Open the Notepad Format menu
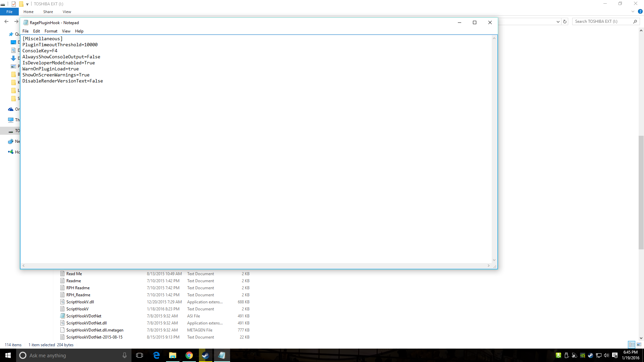644x362 pixels. click(x=51, y=31)
